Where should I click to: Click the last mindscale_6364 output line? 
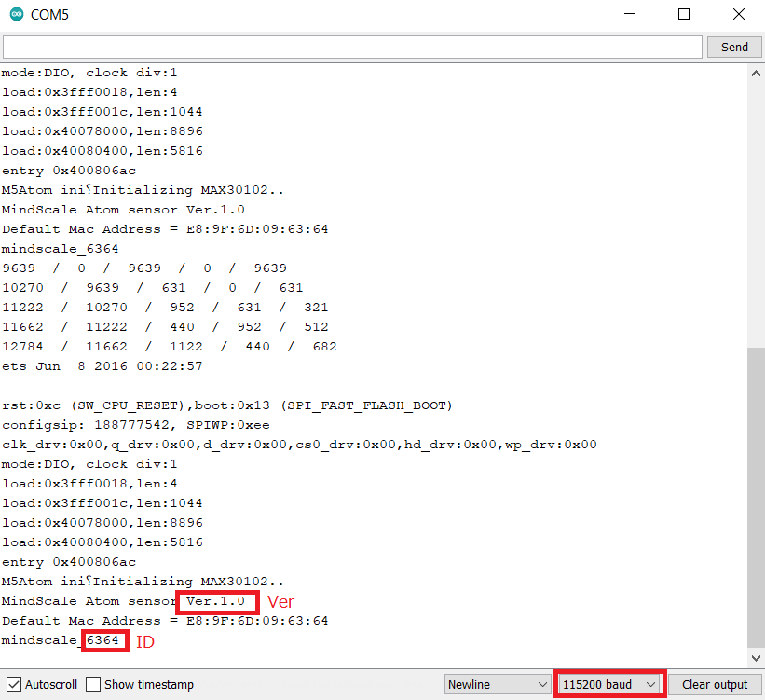61,640
